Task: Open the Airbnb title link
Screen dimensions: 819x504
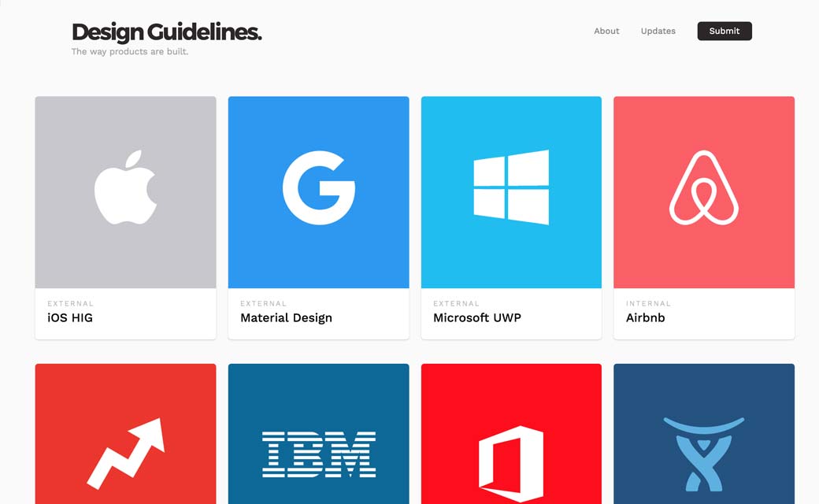Action: coord(645,318)
